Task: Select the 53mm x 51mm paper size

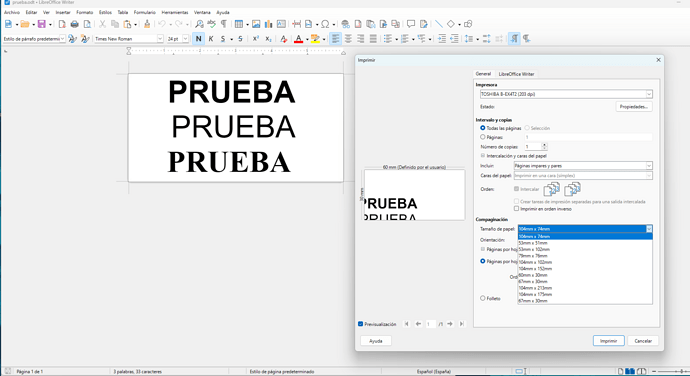Action: [x=585, y=243]
